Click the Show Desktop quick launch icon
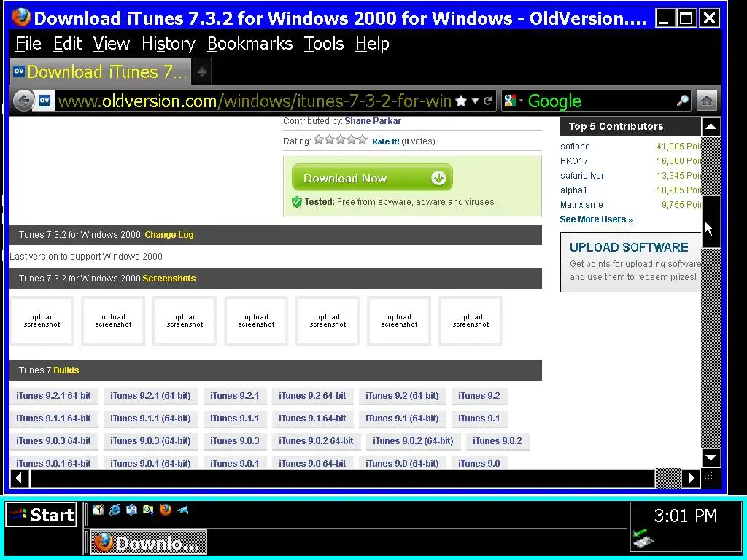Screen dimensions: 747x560 [x=98, y=510]
